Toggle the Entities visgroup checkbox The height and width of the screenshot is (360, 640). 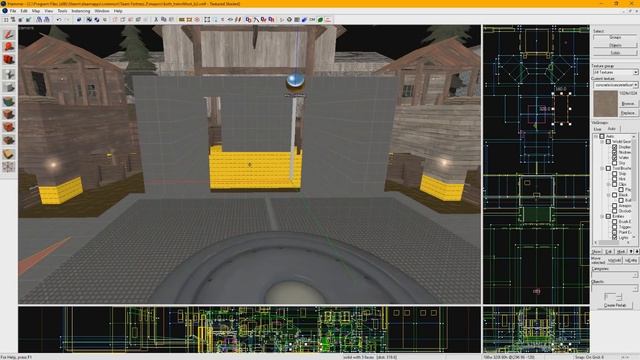tap(608, 216)
